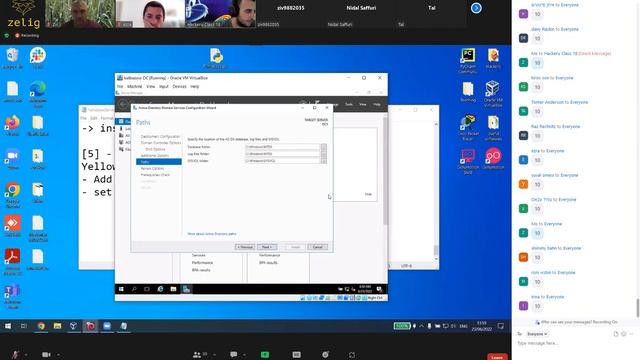This screenshot has width=640, height=360.
Task: Click the search icon in the VM taskbar
Action: click(134, 289)
